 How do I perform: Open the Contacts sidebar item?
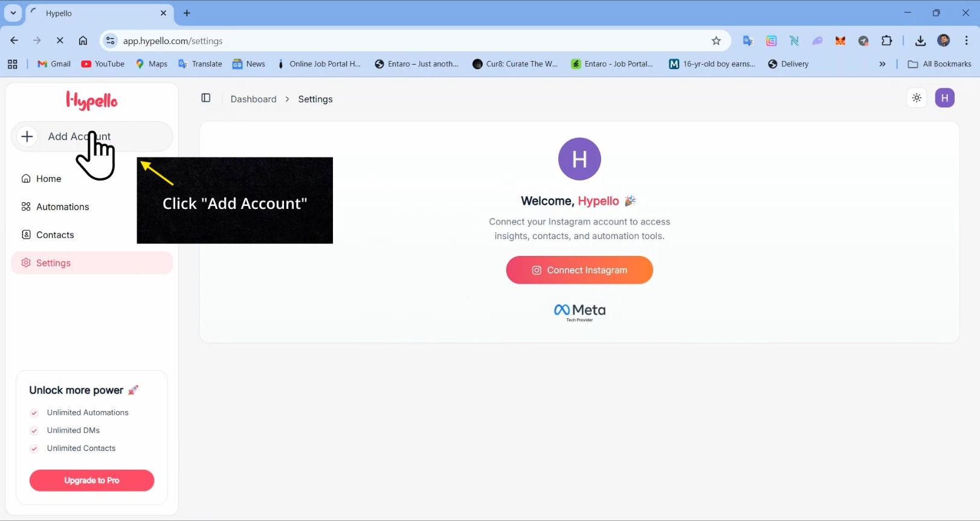coord(55,235)
